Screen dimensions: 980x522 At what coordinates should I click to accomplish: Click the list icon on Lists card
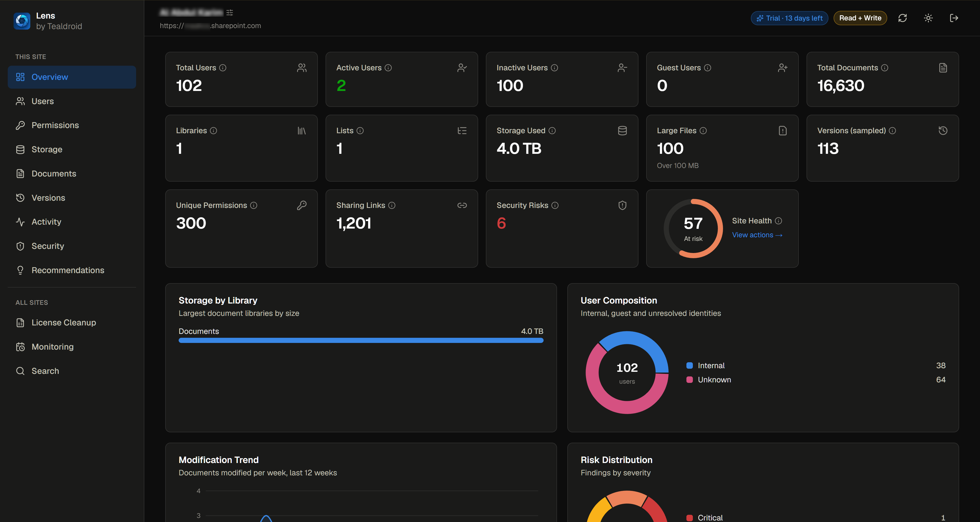coord(462,131)
